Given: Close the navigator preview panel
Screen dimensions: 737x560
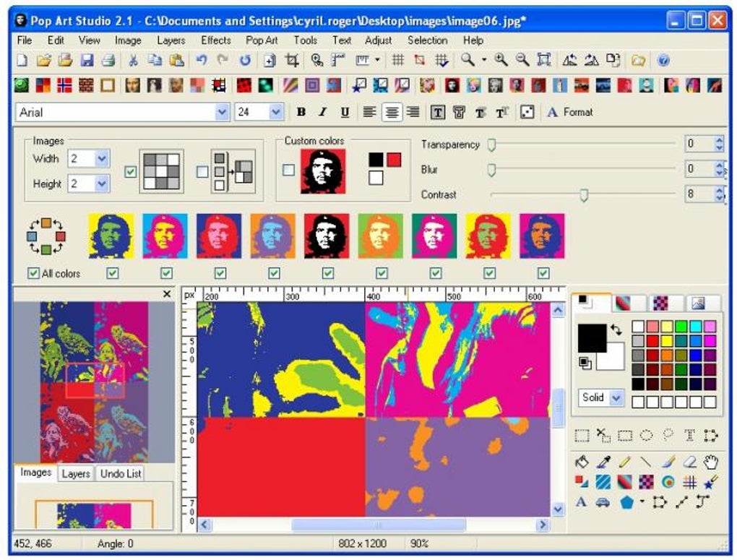Looking at the screenshot, I should coord(166,294).
